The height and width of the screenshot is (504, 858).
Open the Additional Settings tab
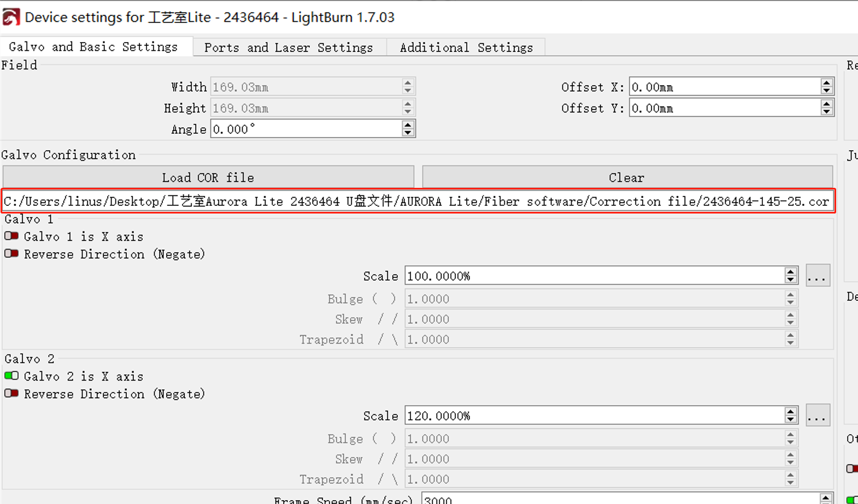coord(466,48)
